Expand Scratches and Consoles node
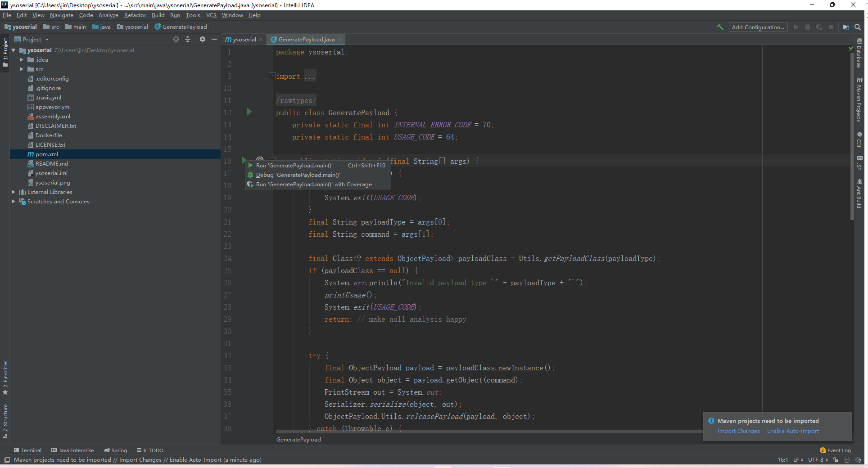The image size is (868, 468). pyautogui.click(x=14, y=201)
